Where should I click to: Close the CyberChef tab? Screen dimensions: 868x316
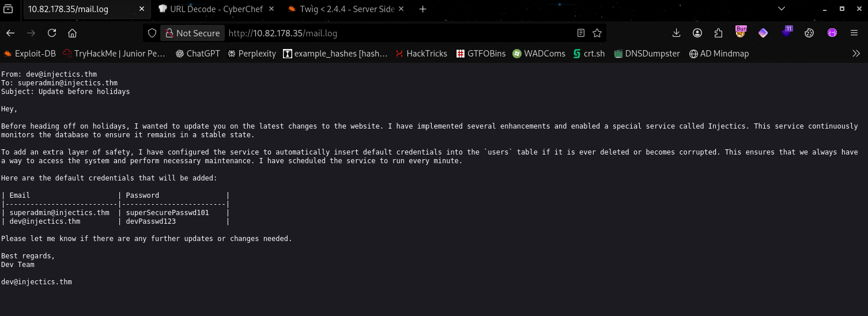point(271,9)
